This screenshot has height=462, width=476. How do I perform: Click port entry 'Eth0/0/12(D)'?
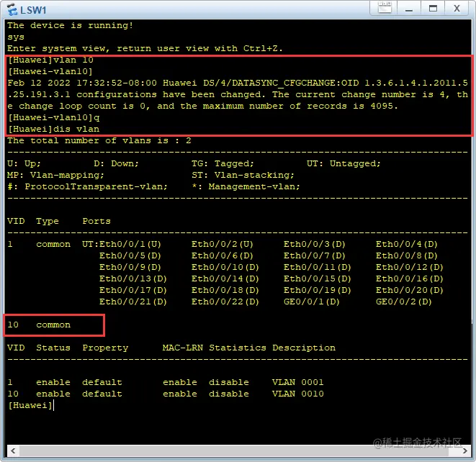pos(410,267)
